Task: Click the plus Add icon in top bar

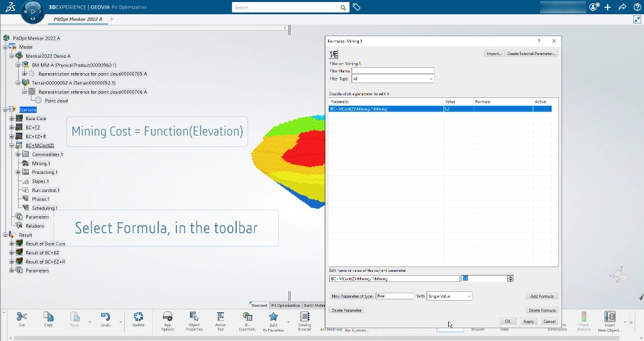Action: coord(608,7)
